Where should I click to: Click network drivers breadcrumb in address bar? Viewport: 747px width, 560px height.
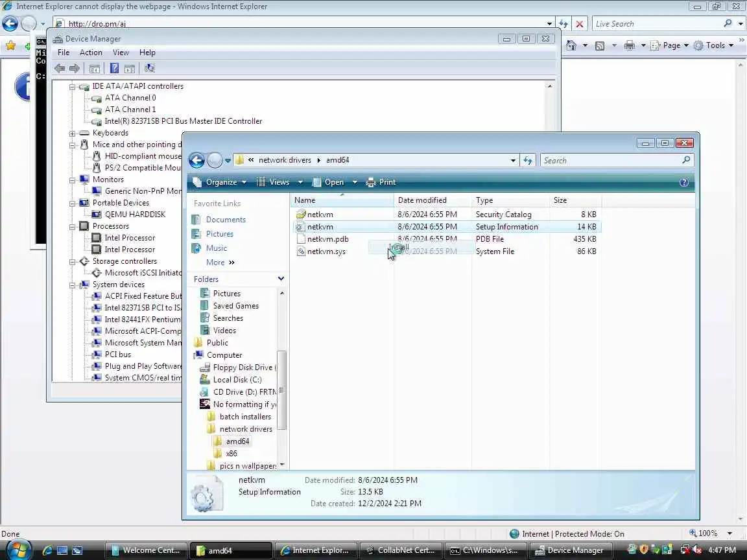[285, 161]
